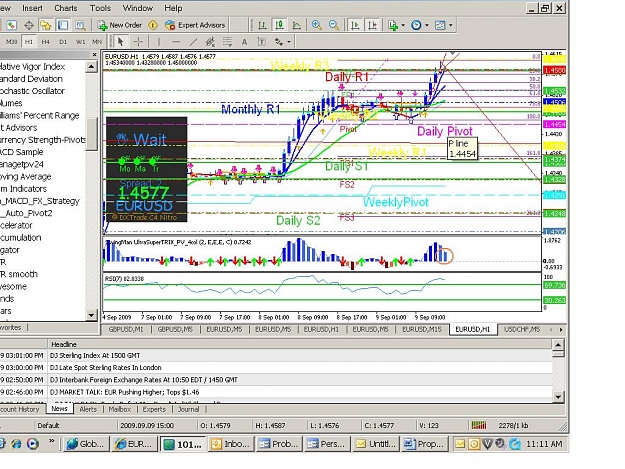The width and height of the screenshot is (625, 469).
Task: Toggle the Expert Advisors button
Action: pyautogui.click(x=195, y=25)
